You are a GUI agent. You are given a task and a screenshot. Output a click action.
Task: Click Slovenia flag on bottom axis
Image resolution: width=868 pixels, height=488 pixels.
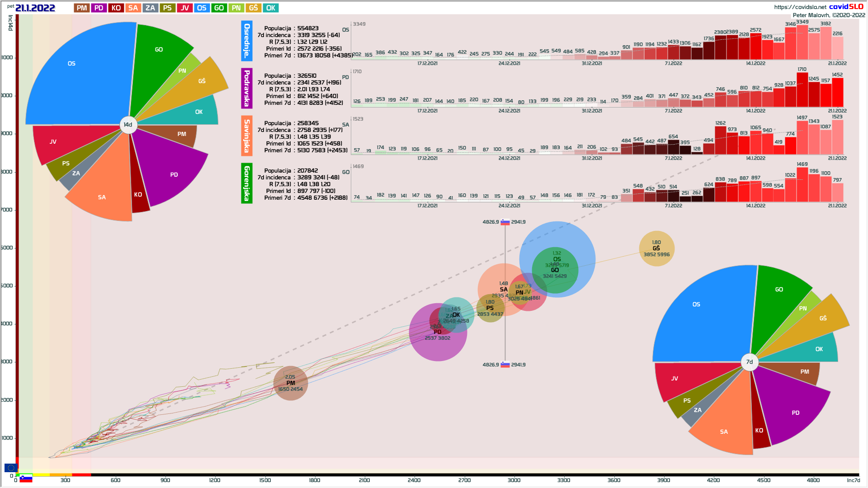(x=26, y=479)
